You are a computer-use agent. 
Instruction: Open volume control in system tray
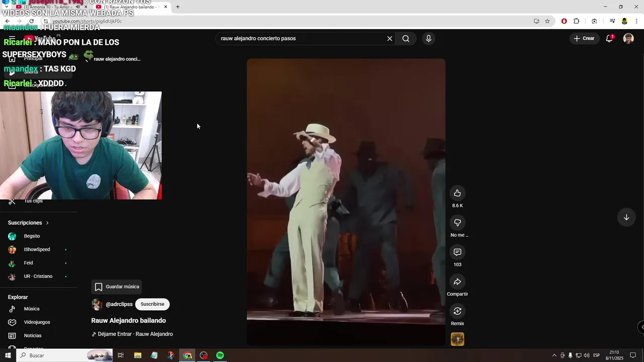(x=587, y=355)
